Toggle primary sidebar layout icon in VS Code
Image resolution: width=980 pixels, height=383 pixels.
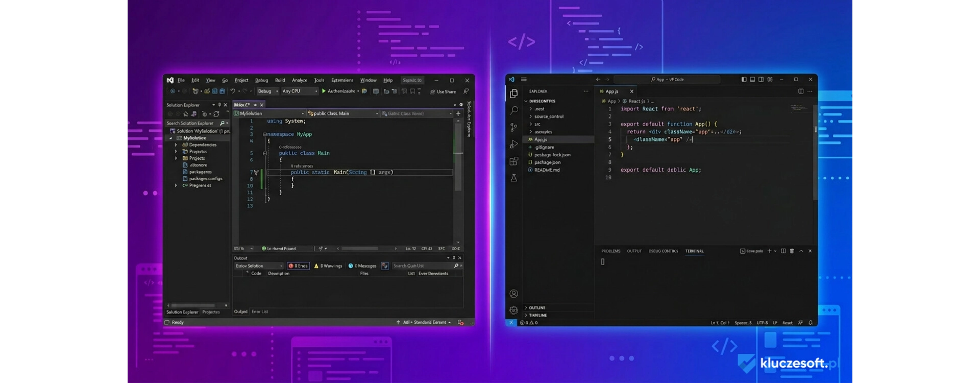(744, 79)
